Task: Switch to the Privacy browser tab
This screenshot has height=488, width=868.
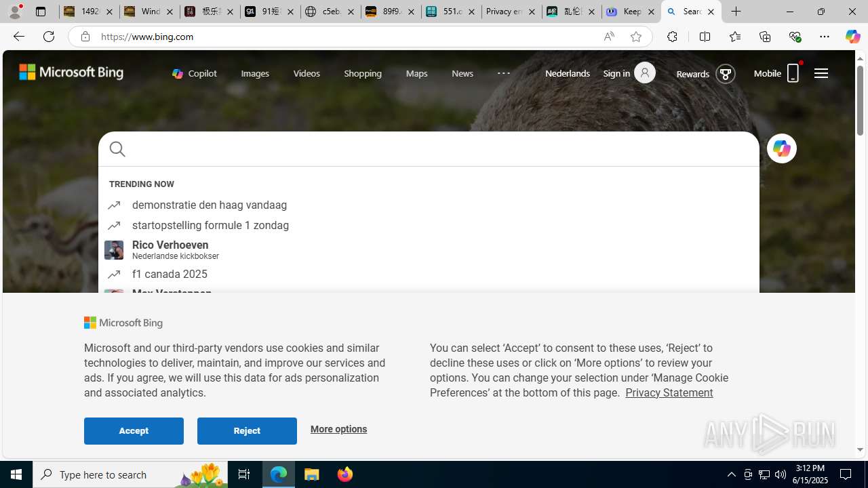Action: pyautogui.click(x=511, y=12)
